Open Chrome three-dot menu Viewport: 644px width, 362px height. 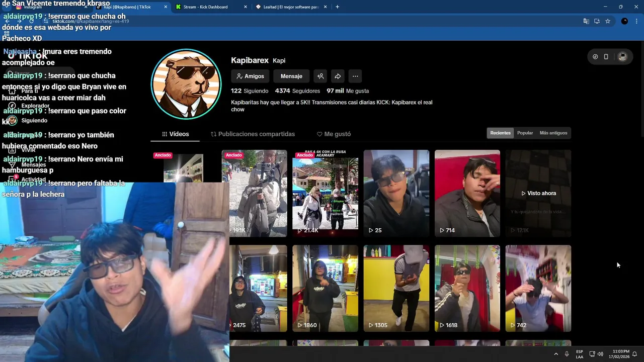[637, 21]
